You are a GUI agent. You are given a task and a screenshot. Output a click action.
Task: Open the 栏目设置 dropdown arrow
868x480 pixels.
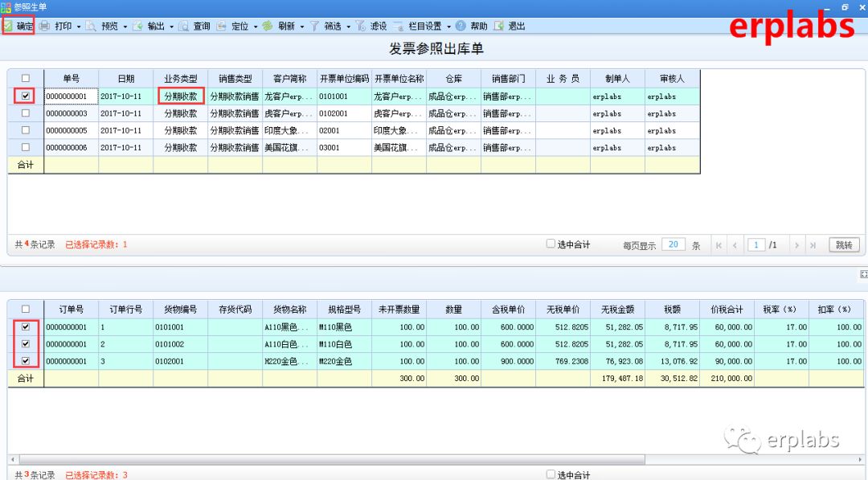(449, 27)
